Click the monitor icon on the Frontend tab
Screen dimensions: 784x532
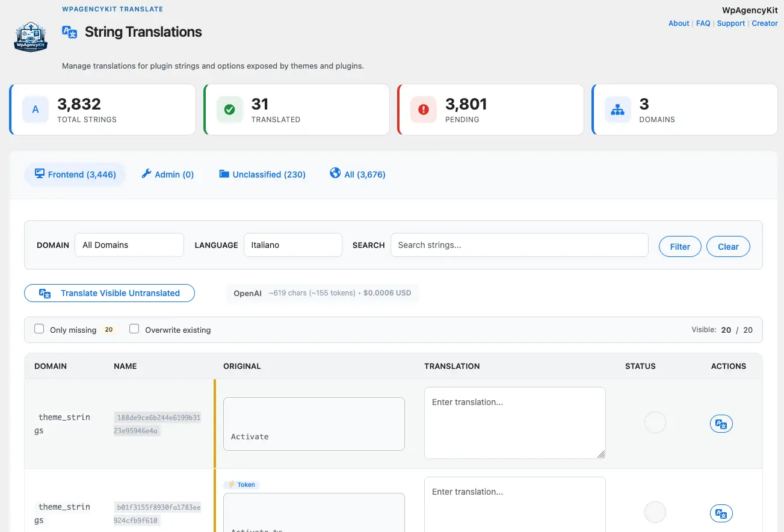pos(40,174)
